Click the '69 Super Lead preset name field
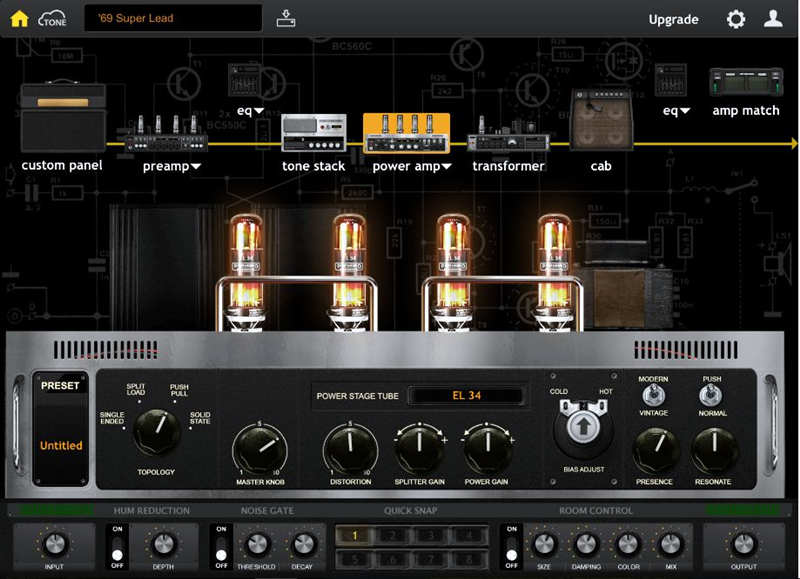 pos(172,18)
